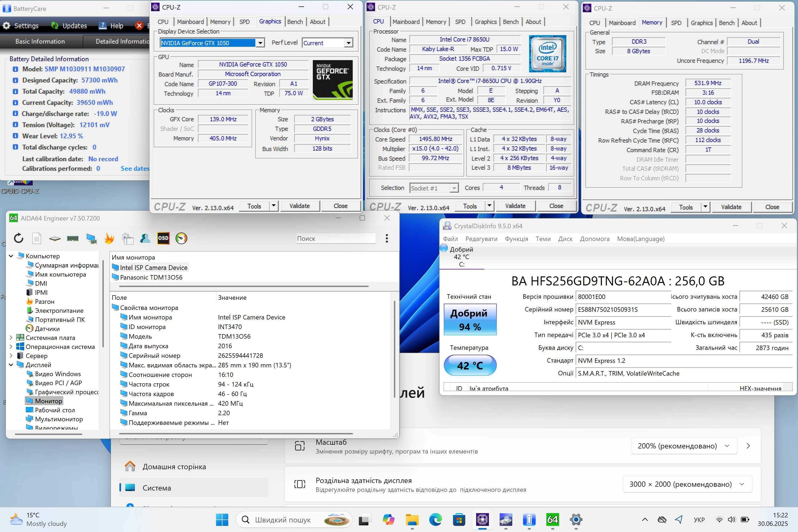Image resolution: width=798 pixels, height=532 pixels.
Task: Expand Системная плата tree node
Action: (11, 338)
